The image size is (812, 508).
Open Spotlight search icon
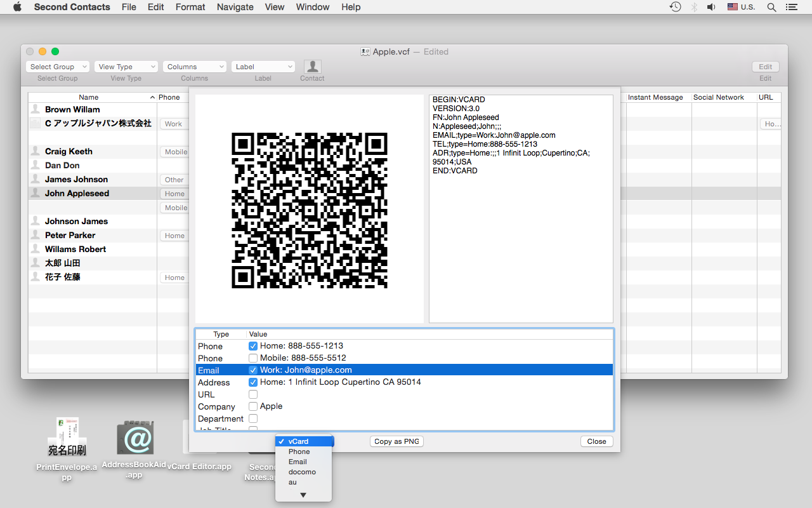[771, 7]
